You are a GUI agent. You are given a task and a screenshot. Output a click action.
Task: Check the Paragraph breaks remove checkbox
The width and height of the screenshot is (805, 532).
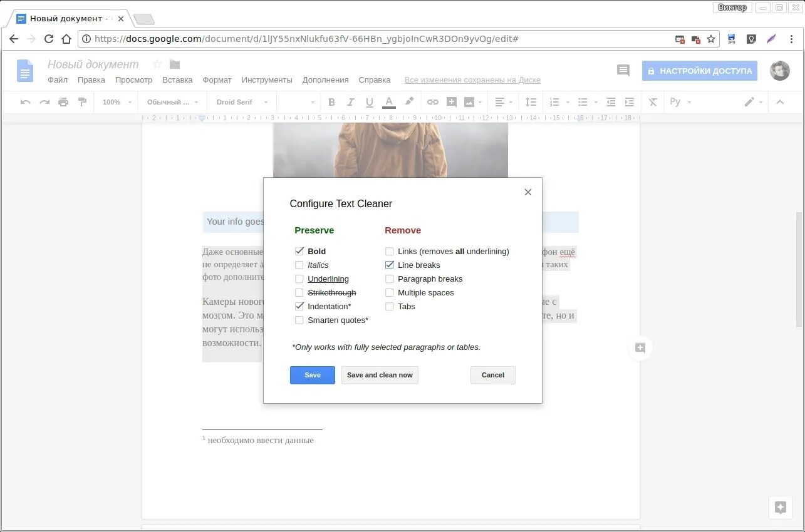(390, 279)
